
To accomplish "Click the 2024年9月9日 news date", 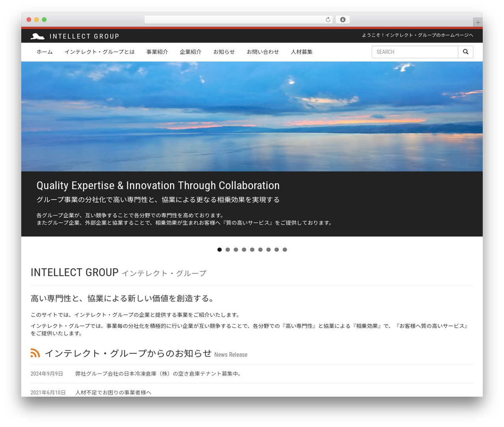I will pyautogui.click(x=47, y=374).
